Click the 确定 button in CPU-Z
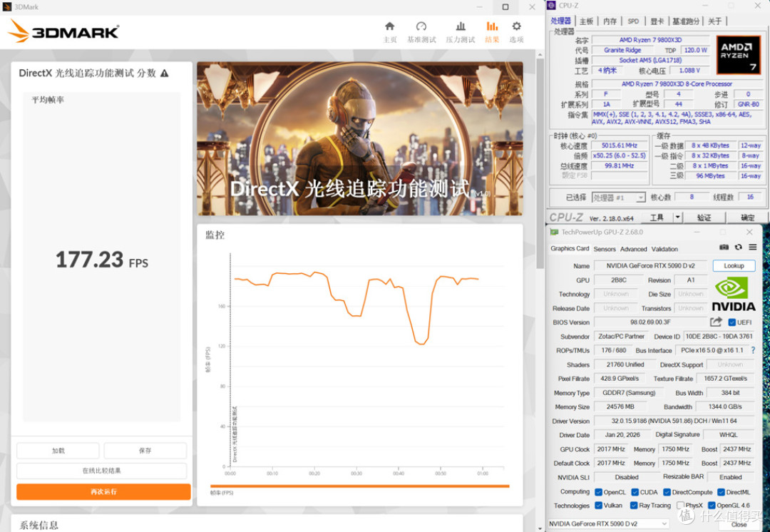The width and height of the screenshot is (770, 532). [x=747, y=218]
